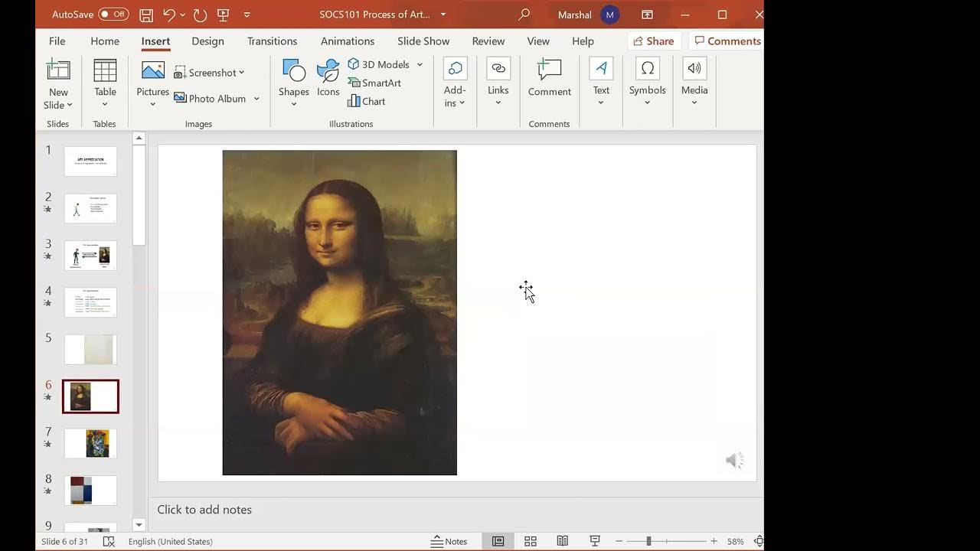Expand the 3D Models dropdown arrow

[420, 64]
